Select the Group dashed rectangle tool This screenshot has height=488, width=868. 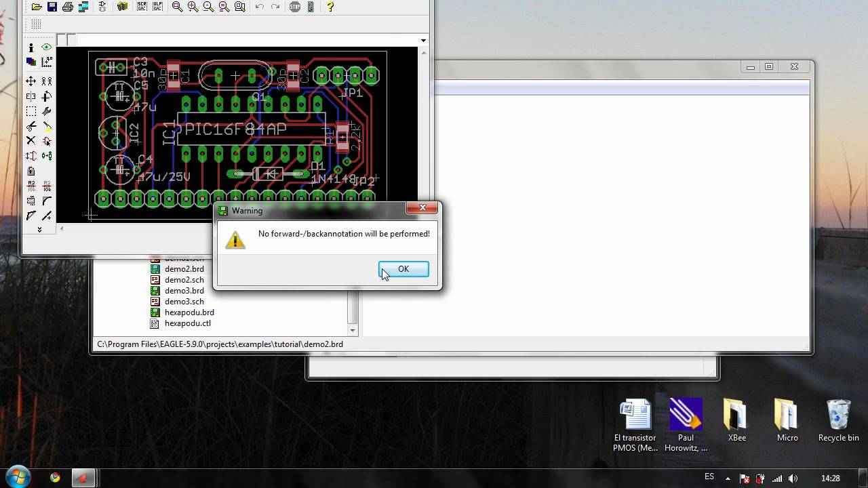point(31,111)
